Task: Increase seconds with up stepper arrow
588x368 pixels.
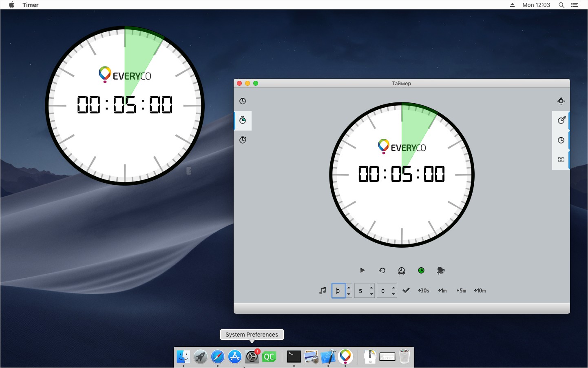Action: pos(393,288)
